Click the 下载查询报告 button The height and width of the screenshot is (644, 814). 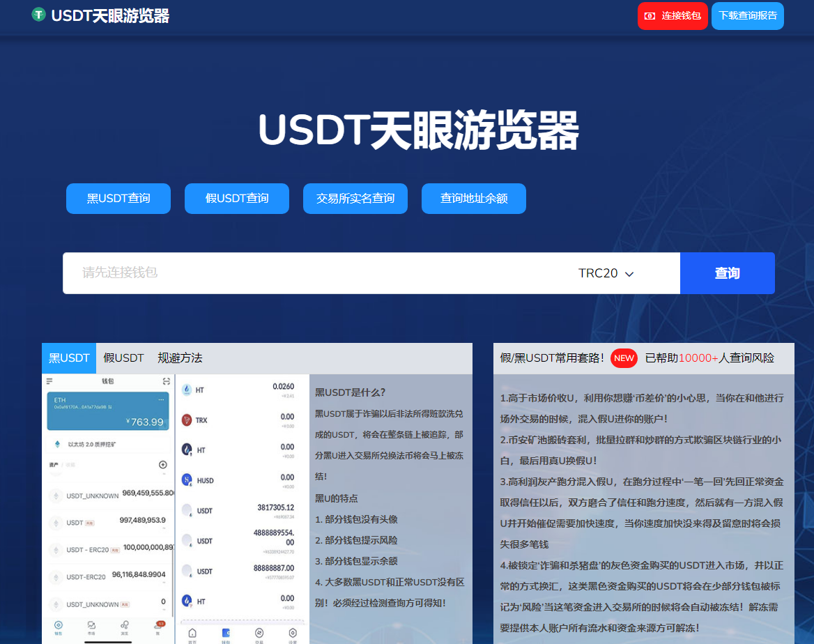click(x=747, y=15)
